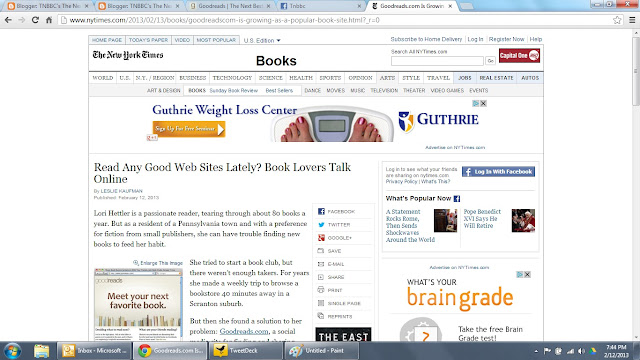Click the Pope Benedict story thumbnail

[523, 220]
